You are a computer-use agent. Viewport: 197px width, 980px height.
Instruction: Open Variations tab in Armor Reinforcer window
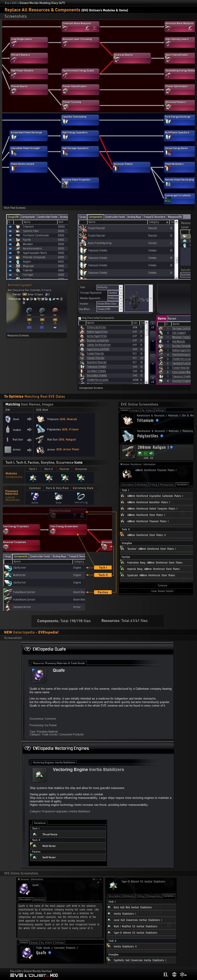pos(182,485)
